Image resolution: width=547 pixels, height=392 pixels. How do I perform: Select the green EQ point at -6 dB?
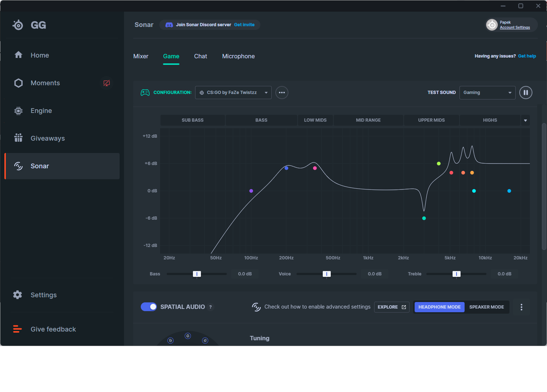[x=424, y=218]
